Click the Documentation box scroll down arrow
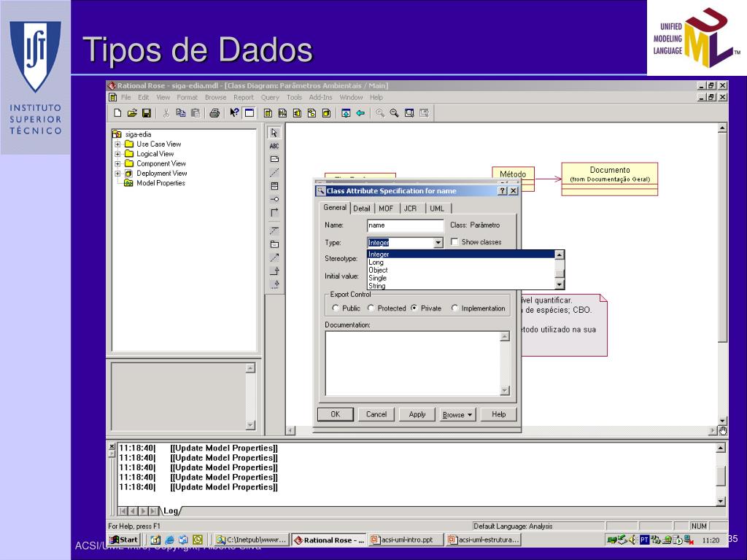 505,391
